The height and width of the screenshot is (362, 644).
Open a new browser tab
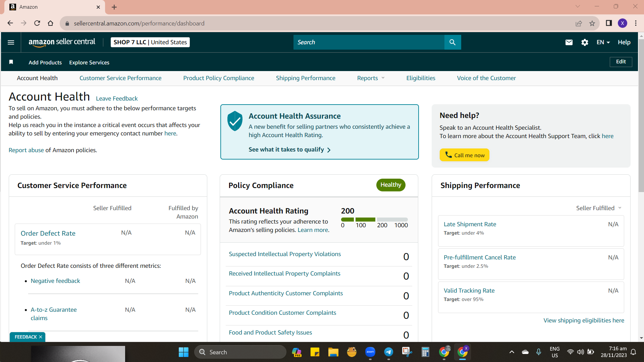point(114,7)
